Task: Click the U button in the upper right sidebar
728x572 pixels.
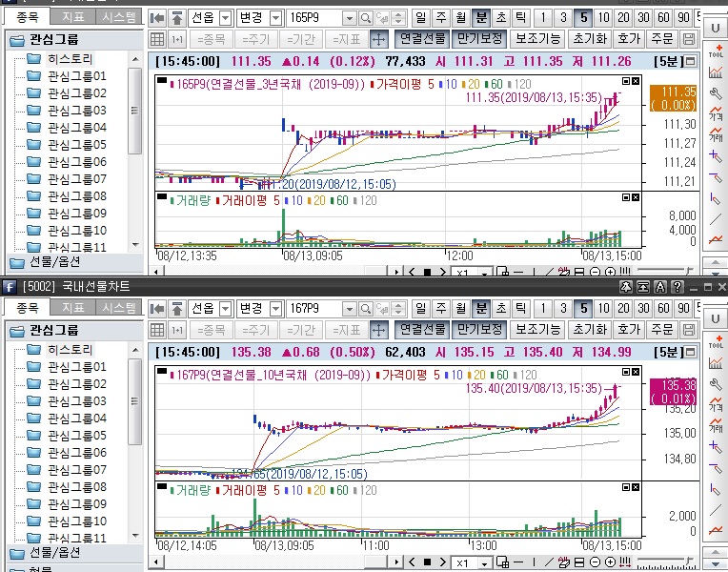Action: 716,28
